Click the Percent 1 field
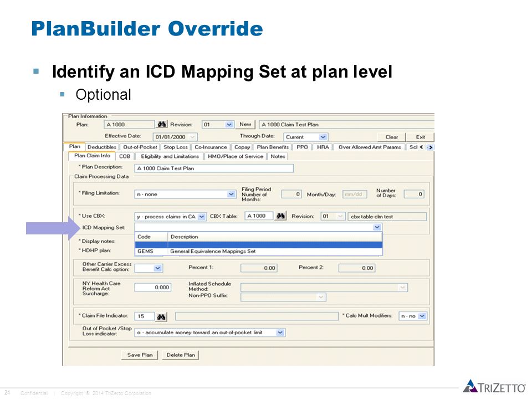 259,268
